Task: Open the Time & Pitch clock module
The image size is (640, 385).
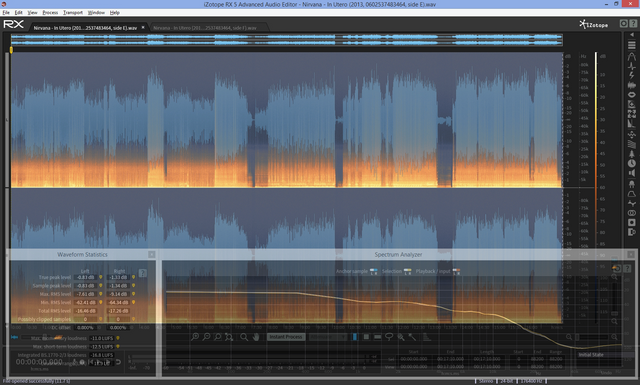Action: click(631, 163)
